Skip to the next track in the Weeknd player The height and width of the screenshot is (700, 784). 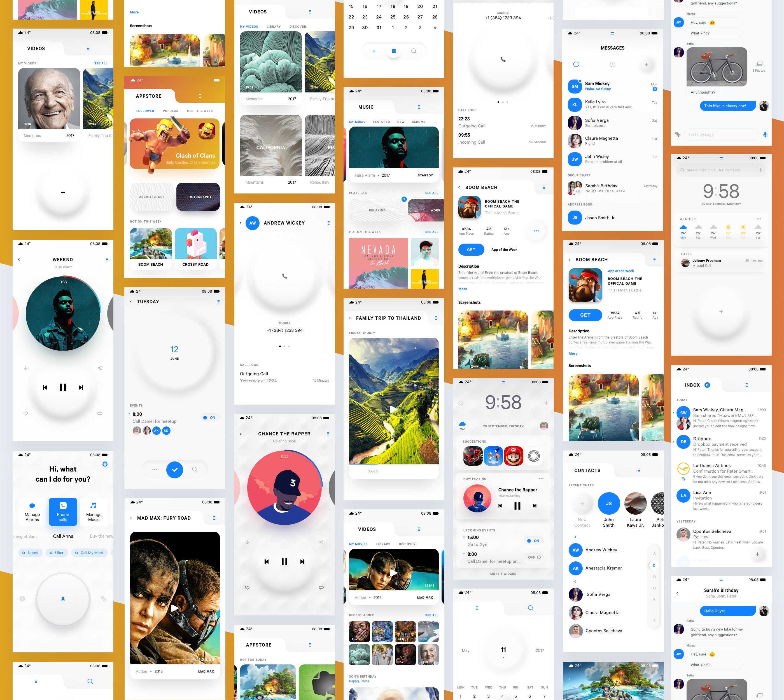[81, 387]
